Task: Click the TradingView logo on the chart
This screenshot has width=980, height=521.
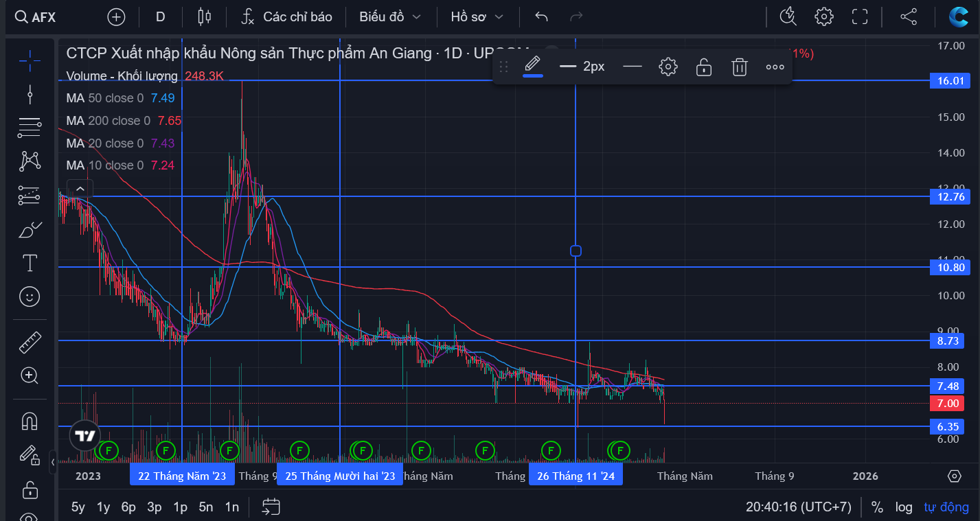Action: pyautogui.click(x=85, y=436)
